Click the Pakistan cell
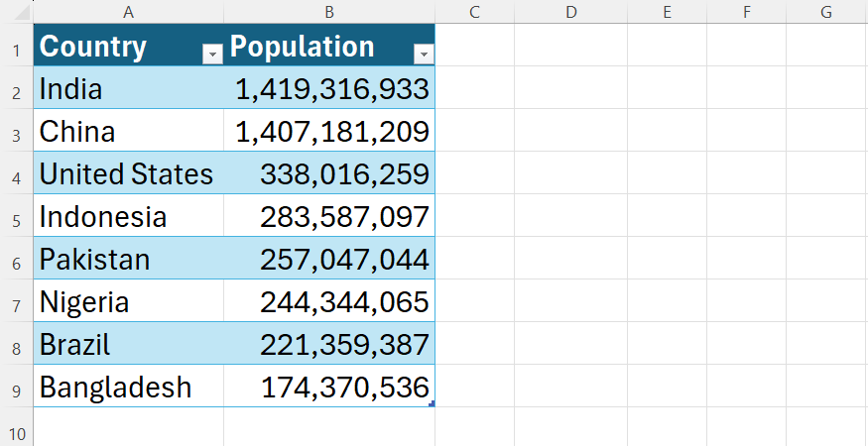 click(x=128, y=258)
